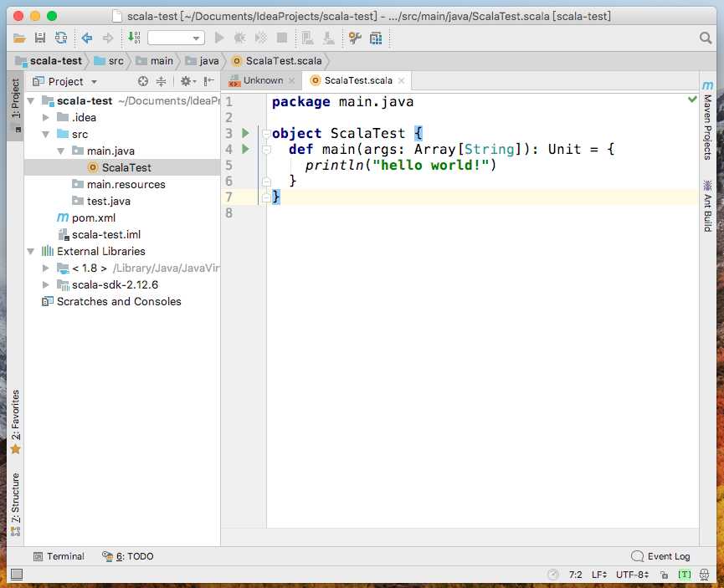Toggle the read-only lock icon

tap(664, 575)
